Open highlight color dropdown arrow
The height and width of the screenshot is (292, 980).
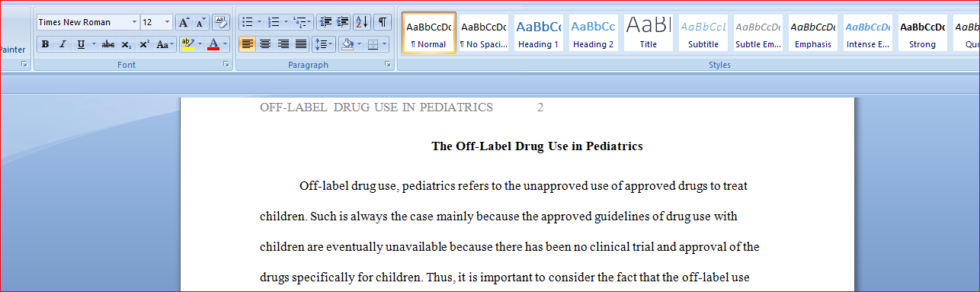pyautogui.click(x=200, y=44)
